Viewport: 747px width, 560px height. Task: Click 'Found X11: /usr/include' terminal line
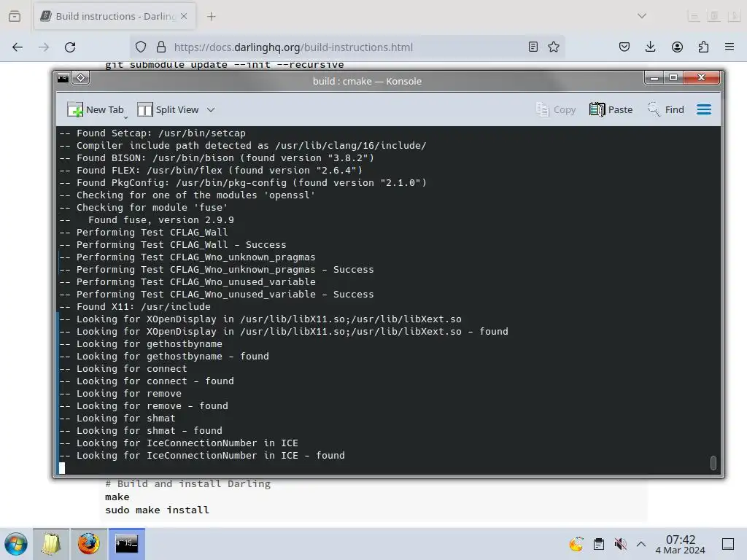(x=144, y=307)
